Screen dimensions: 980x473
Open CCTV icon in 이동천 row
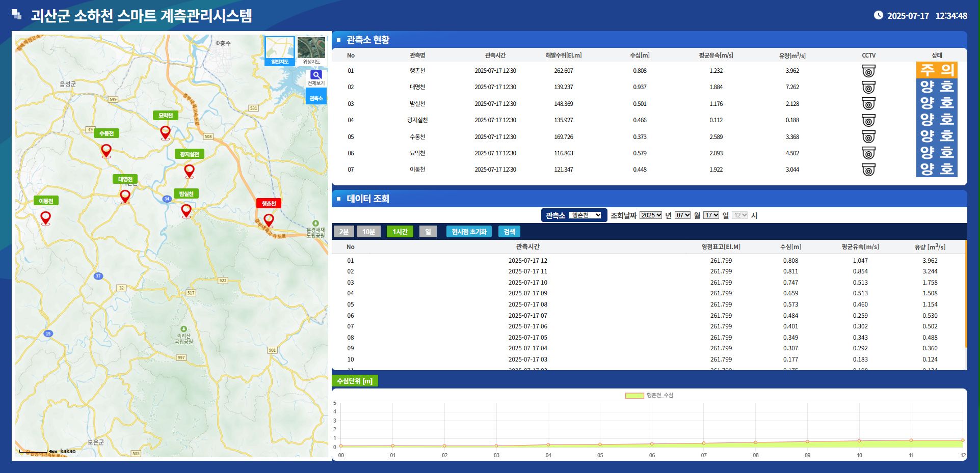(868, 170)
